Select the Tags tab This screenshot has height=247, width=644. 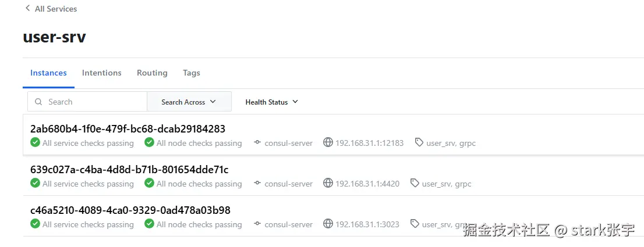(192, 73)
